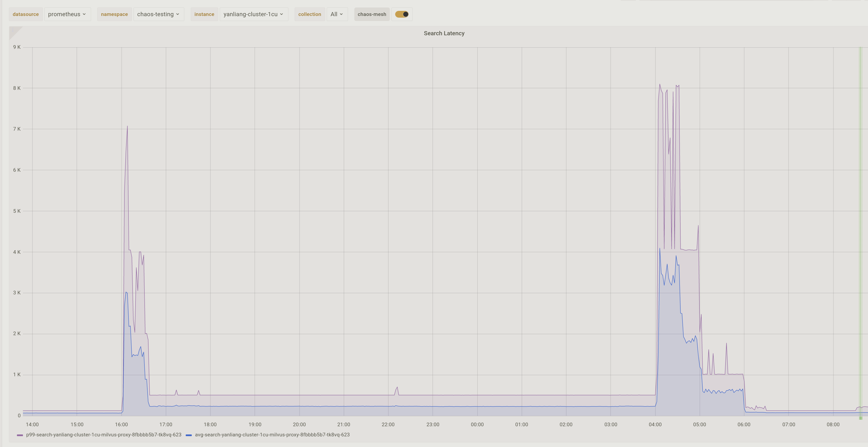The height and width of the screenshot is (447, 868).
Task: Click the purple p99 legend color marker
Action: coord(20,435)
